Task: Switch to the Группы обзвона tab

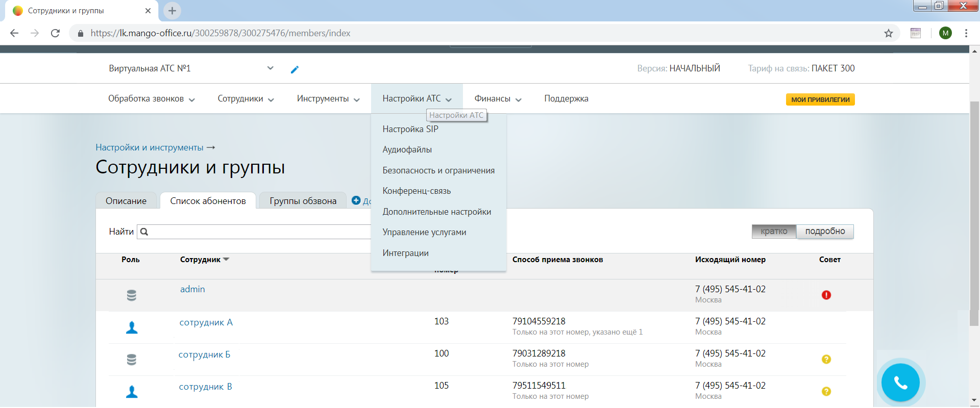Action: pyautogui.click(x=303, y=201)
